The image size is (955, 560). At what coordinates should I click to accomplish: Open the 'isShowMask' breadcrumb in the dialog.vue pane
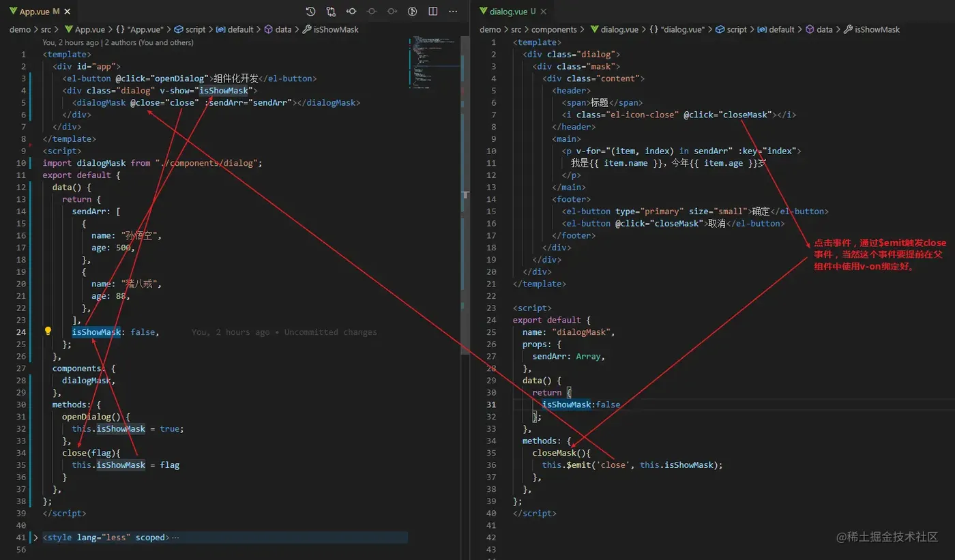[x=872, y=29]
